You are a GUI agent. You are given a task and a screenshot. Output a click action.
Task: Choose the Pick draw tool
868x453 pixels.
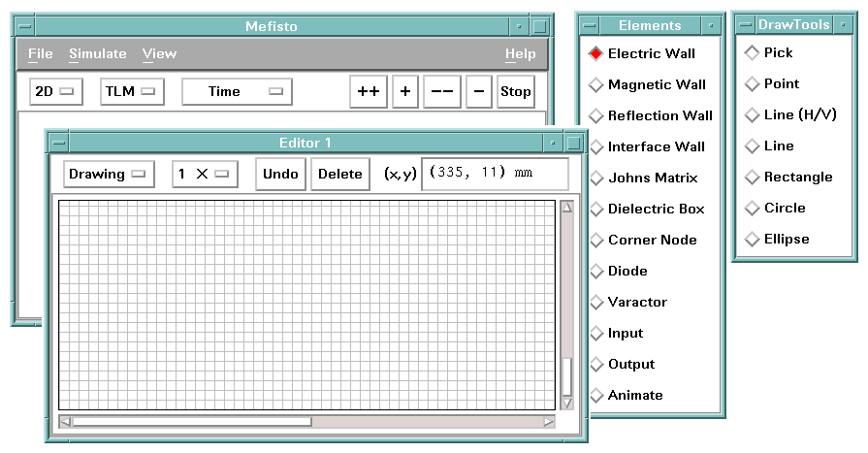coord(768,52)
